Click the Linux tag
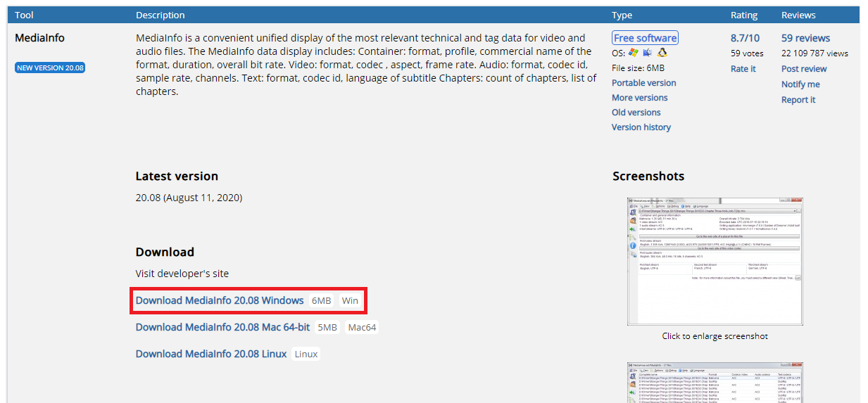This screenshot has width=868, height=403. pos(306,354)
